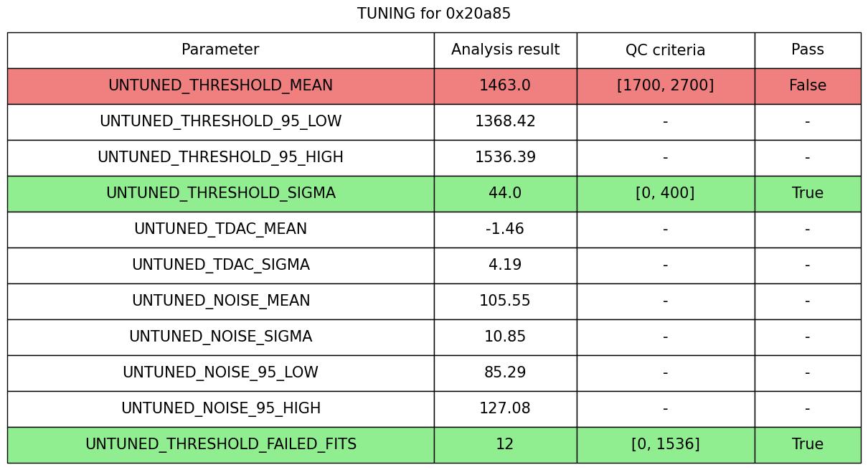This screenshot has height=470, width=868.
Task: Click the False pass cell
Action: tap(807, 86)
